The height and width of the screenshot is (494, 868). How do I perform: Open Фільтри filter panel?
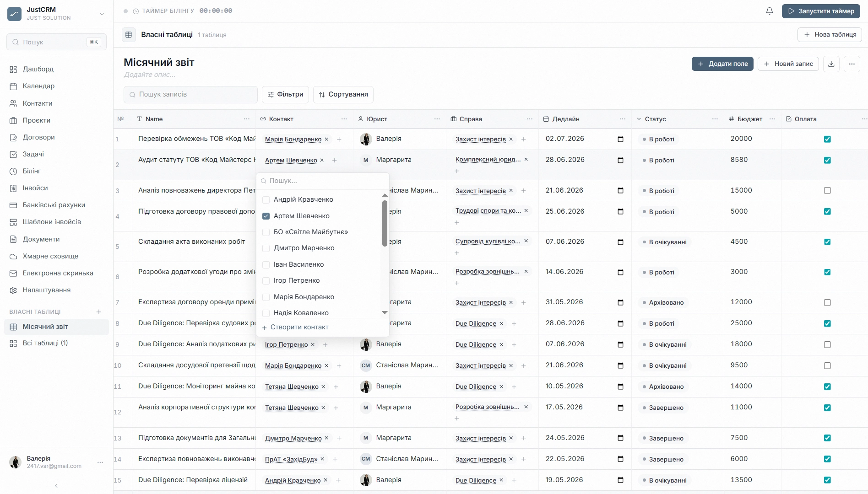coord(285,94)
